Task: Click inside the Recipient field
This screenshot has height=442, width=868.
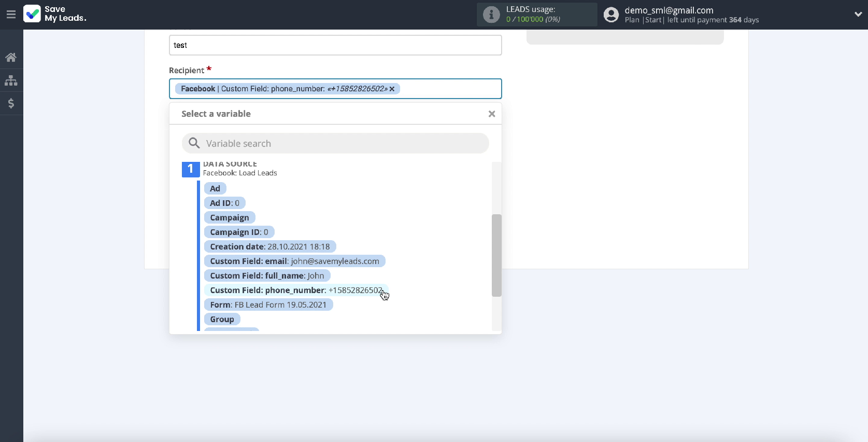Action: pyautogui.click(x=335, y=89)
